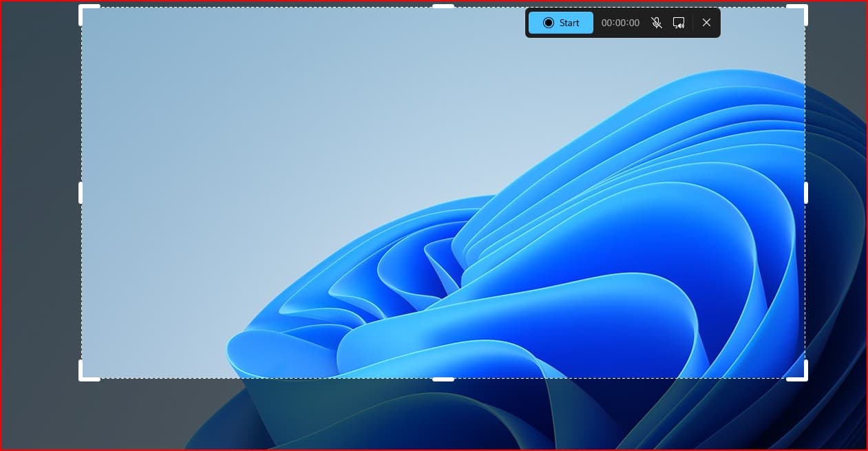Unmute the microphone in the recording toolbar

pyautogui.click(x=657, y=23)
